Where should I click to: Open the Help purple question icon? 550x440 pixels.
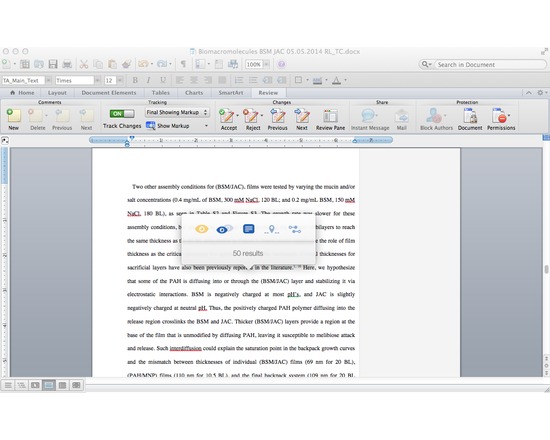click(x=281, y=64)
